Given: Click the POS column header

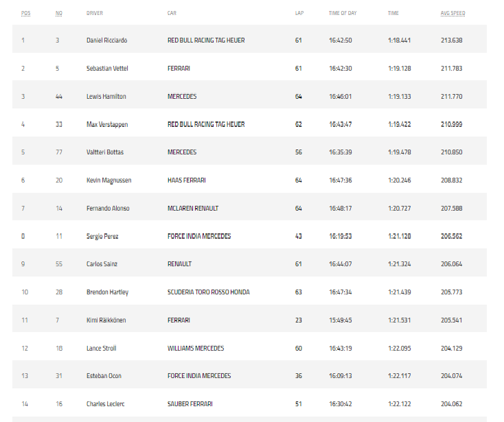Looking at the screenshot, I should point(25,13).
